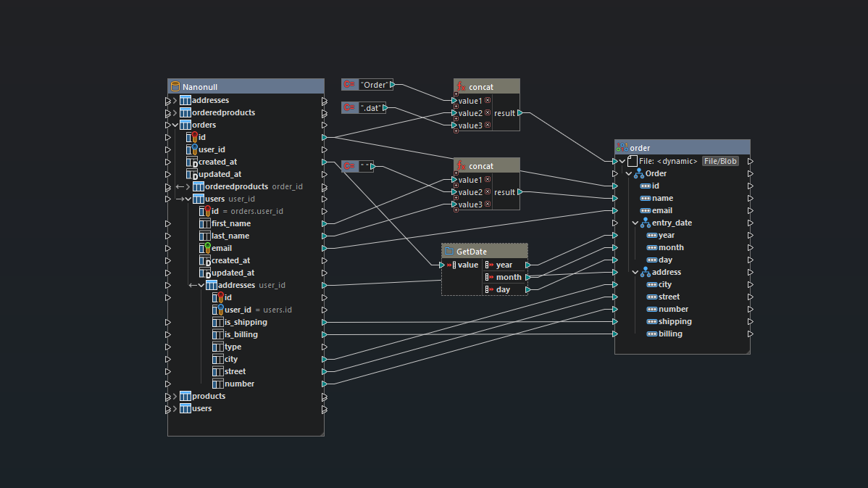The height and width of the screenshot is (488, 868).
Task: Click the File/Blob button
Action: pos(720,161)
